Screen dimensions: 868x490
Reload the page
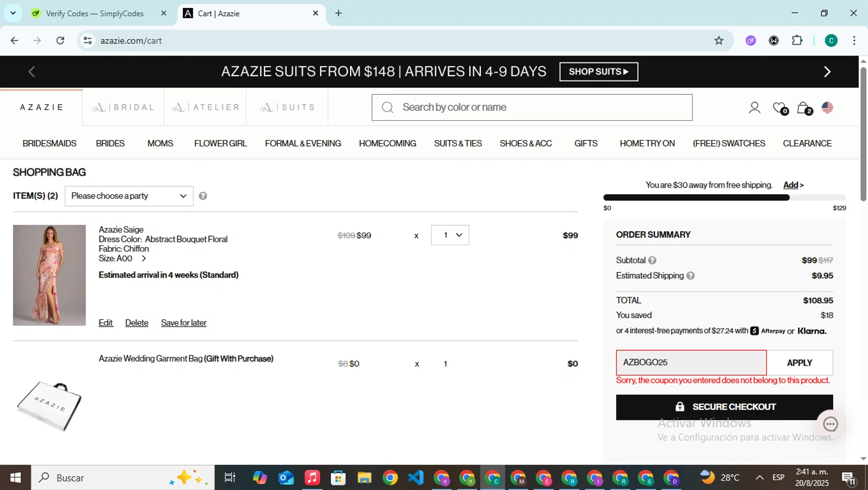pyautogui.click(x=60, y=40)
